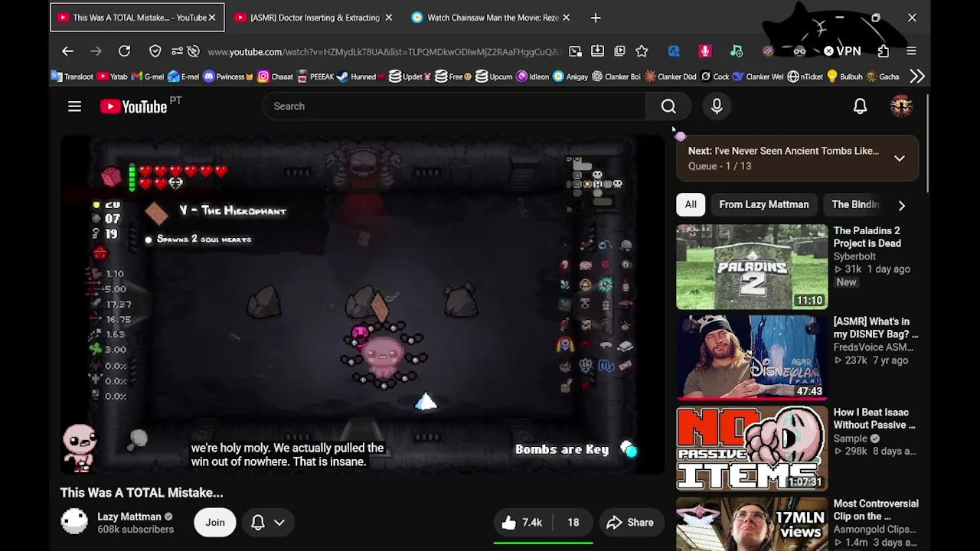Open the G-mel Gmail bookmark
This screenshot has width=980, height=551.
[148, 77]
